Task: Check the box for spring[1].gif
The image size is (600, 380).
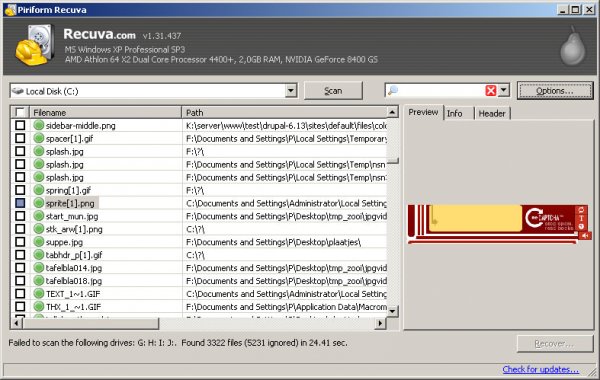Action: (20, 190)
